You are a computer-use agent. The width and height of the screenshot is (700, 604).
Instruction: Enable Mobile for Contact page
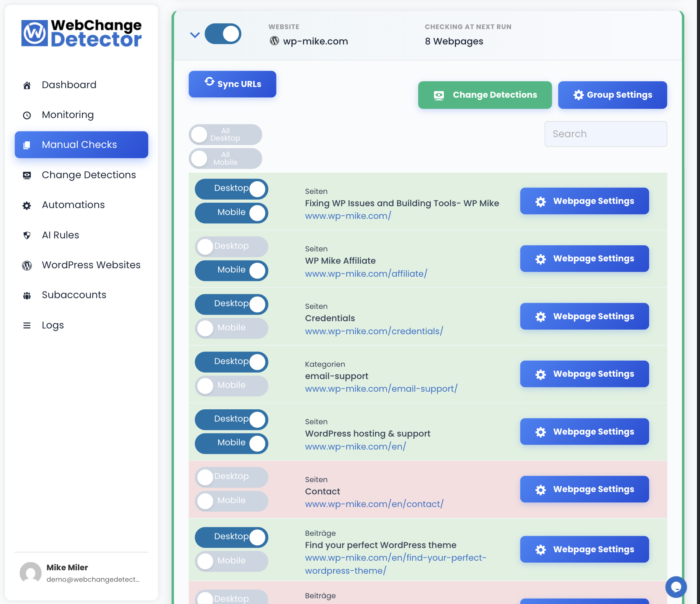(231, 501)
